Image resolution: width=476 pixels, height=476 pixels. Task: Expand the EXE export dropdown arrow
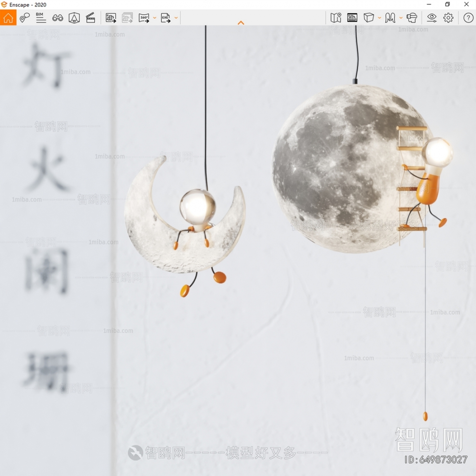pyautogui.click(x=176, y=18)
